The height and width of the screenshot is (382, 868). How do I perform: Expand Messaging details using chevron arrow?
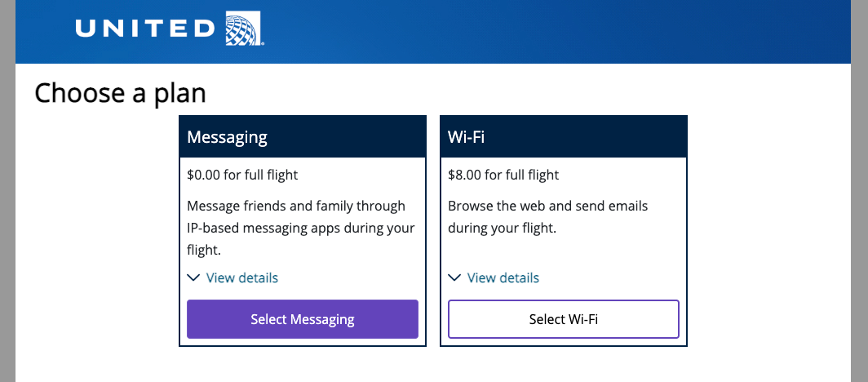[x=193, y=278]
